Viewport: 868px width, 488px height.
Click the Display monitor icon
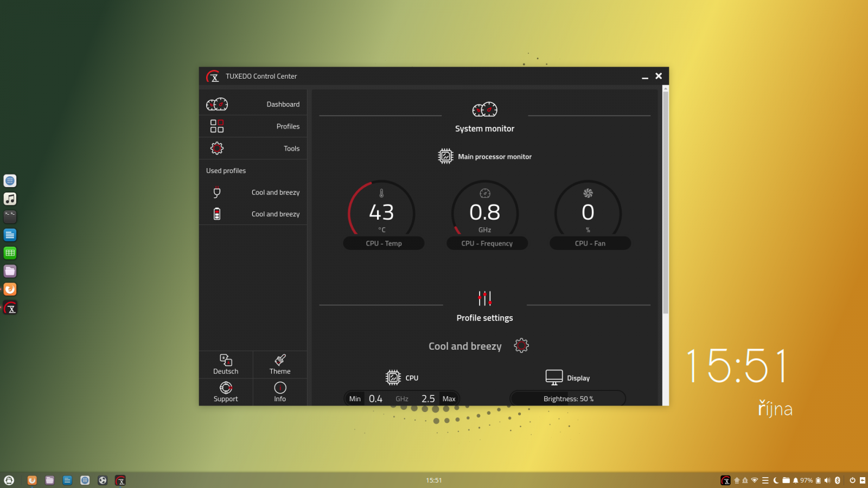click(554, 377)
